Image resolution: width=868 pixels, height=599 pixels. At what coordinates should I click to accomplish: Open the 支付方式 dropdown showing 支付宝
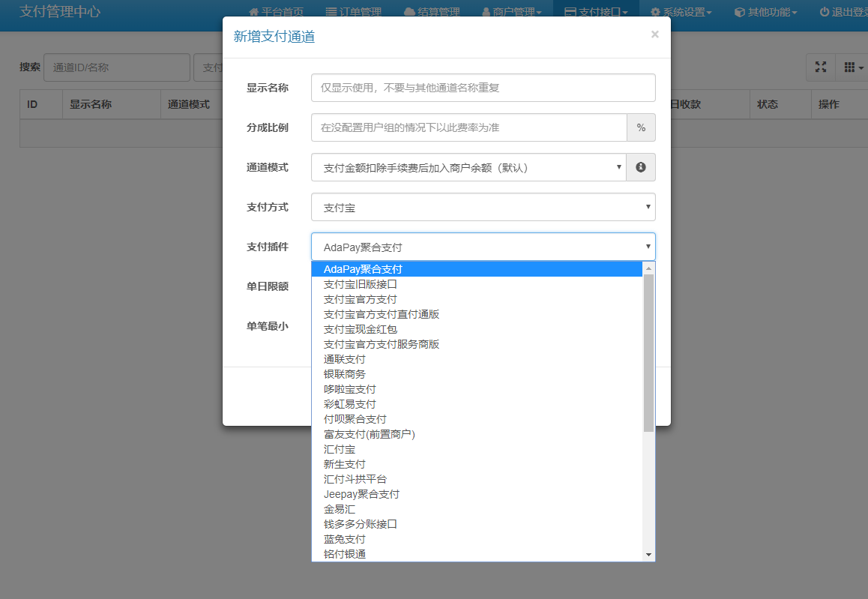(x=483, y=207)
